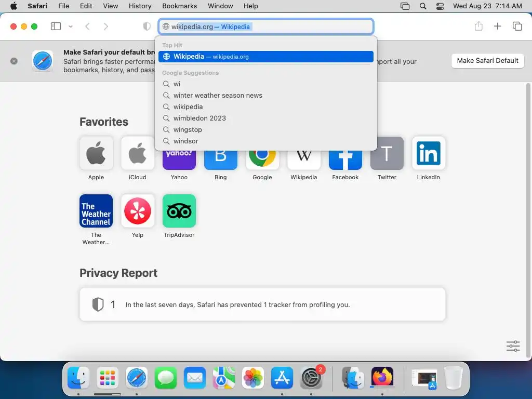Click into the address bar field

click(x=266, y=26)
